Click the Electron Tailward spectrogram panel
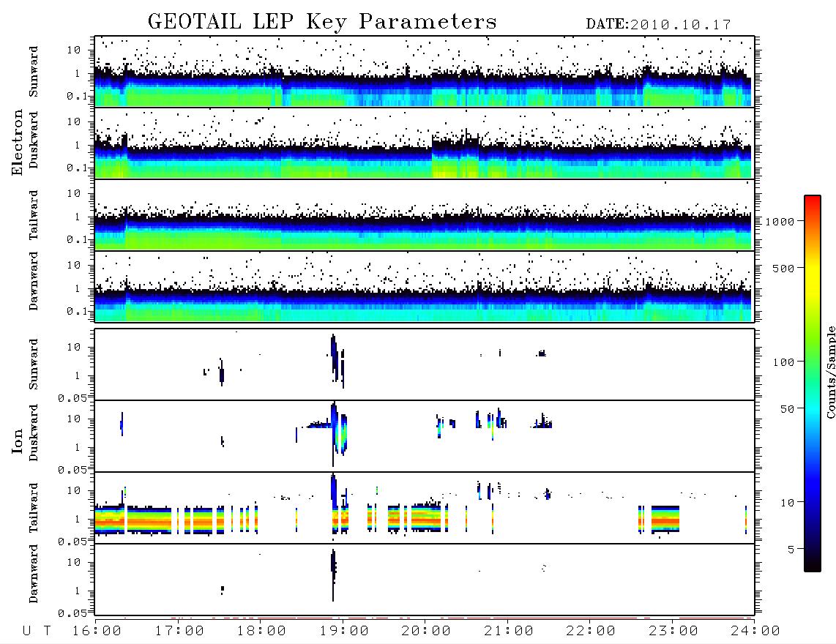Viewport: 836px width, 644px height. (x=425, y=215)
